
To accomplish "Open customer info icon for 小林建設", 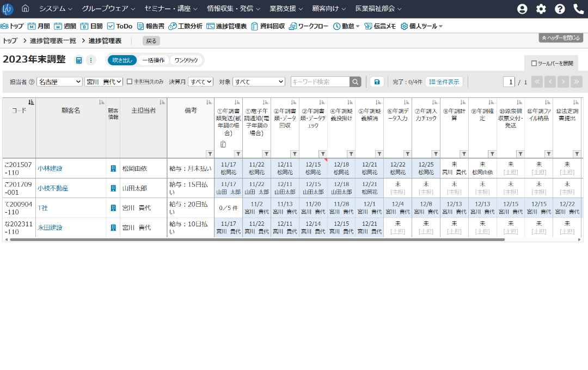I will (x=113, y=168).
